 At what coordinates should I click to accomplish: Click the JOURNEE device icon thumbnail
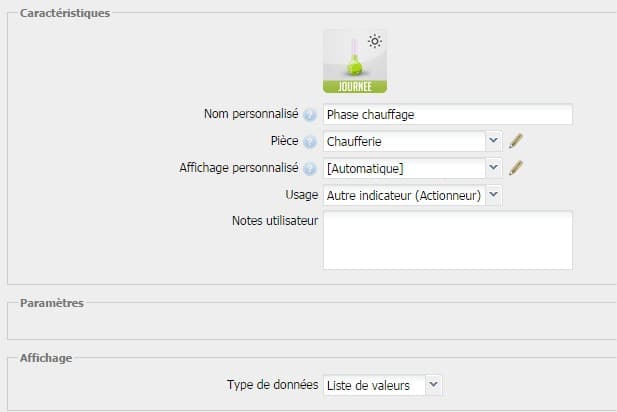click(355, 61)
